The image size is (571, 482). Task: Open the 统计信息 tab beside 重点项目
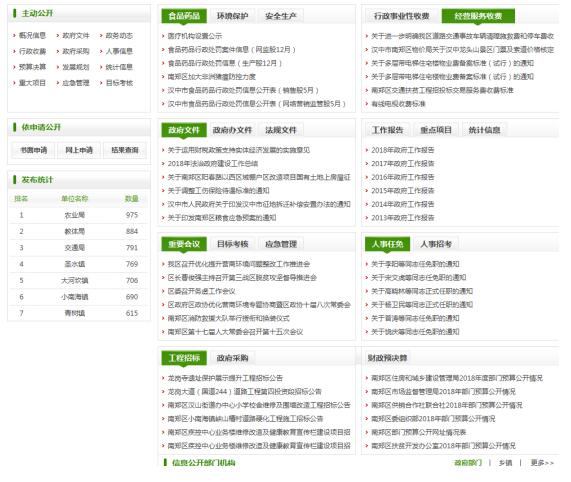click(484, 130)
